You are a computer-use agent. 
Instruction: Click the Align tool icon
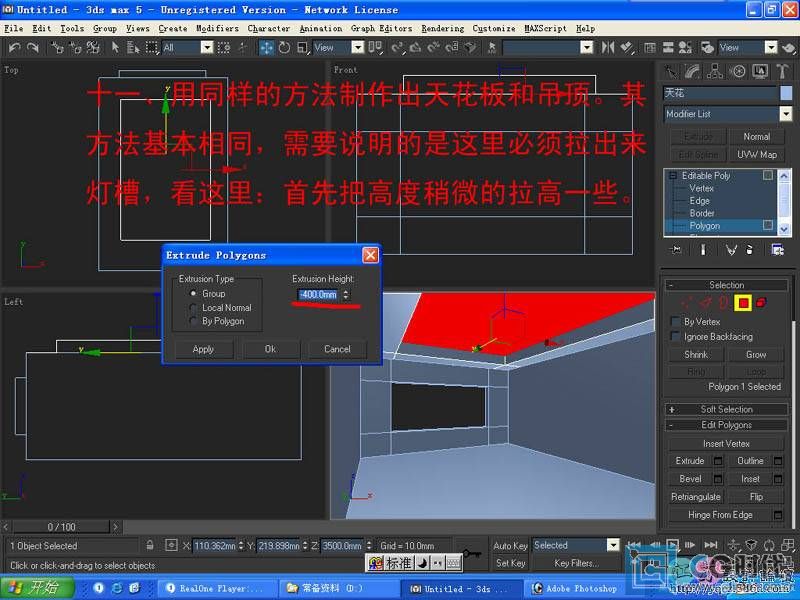[626, 48]
